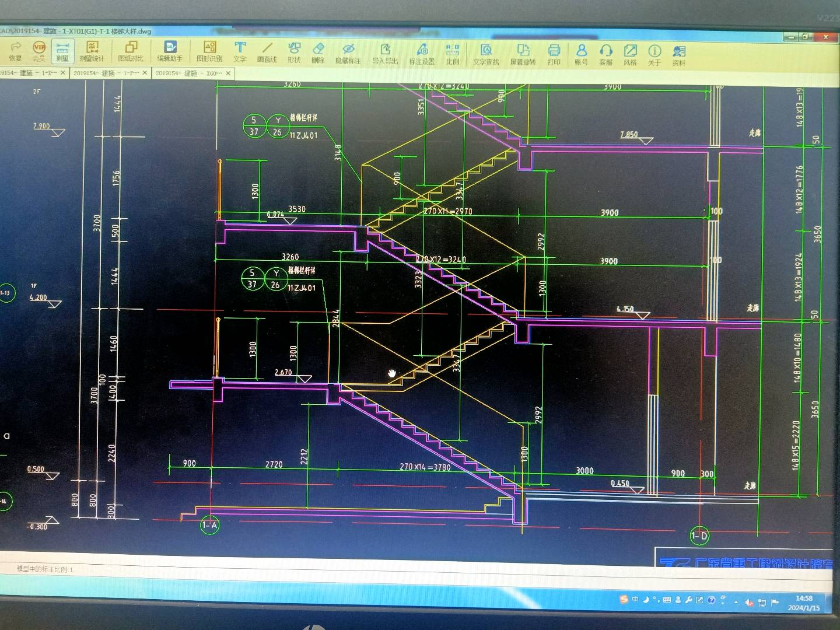Click the 2720 dimension text

[x=274, y=464]
